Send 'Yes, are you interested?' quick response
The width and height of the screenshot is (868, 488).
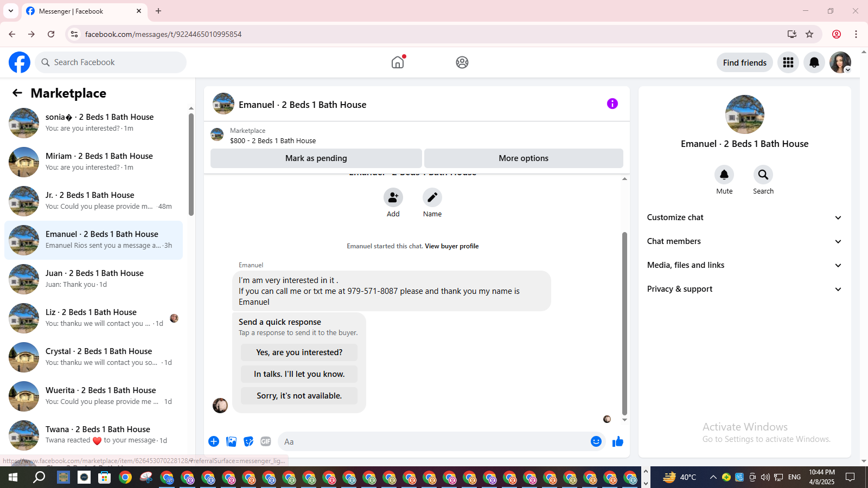299,352
